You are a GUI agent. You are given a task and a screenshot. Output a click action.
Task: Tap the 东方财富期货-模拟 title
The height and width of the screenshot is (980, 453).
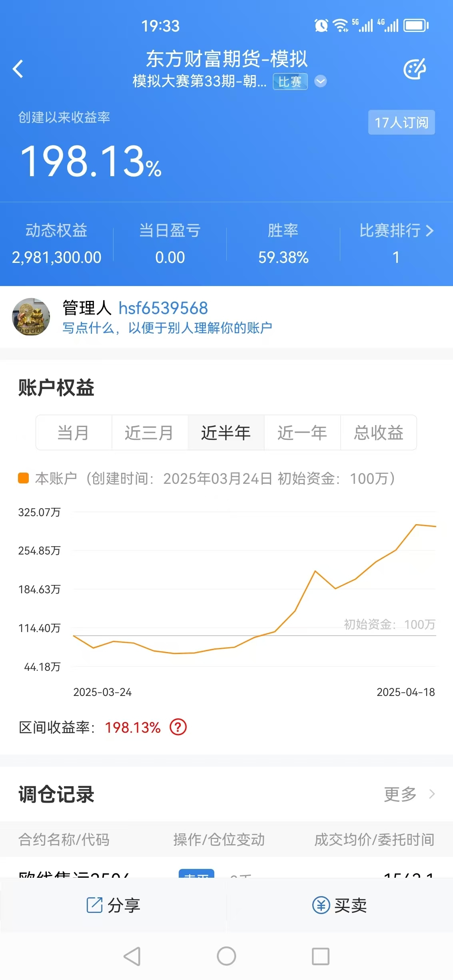(x=227, y=59)
